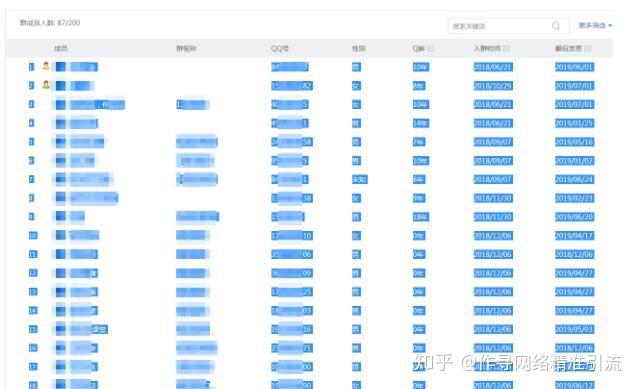Viewport: 638px width, 389px height.
Task: Click the group owner badge in row 1
Action: [x=46, y=66]
